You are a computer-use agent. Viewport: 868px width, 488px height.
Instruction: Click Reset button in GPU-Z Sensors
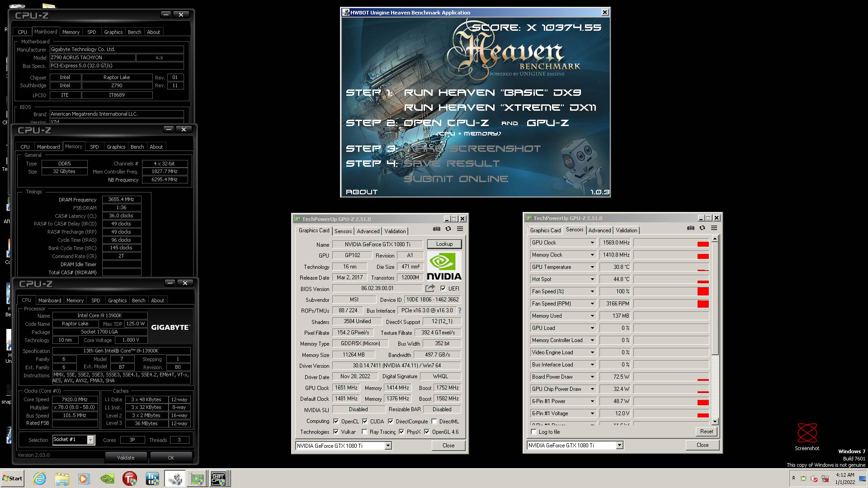pos(706,432)
